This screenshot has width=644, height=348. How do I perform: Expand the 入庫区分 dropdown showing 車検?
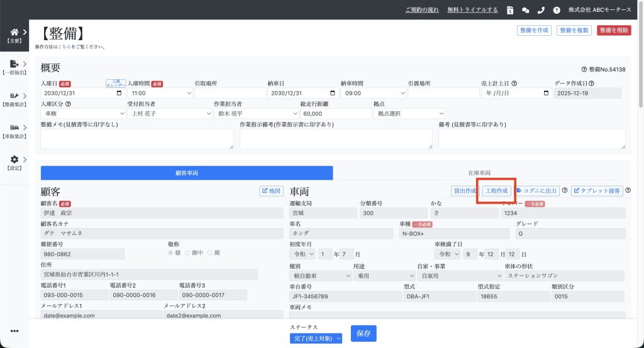(83, 114)
